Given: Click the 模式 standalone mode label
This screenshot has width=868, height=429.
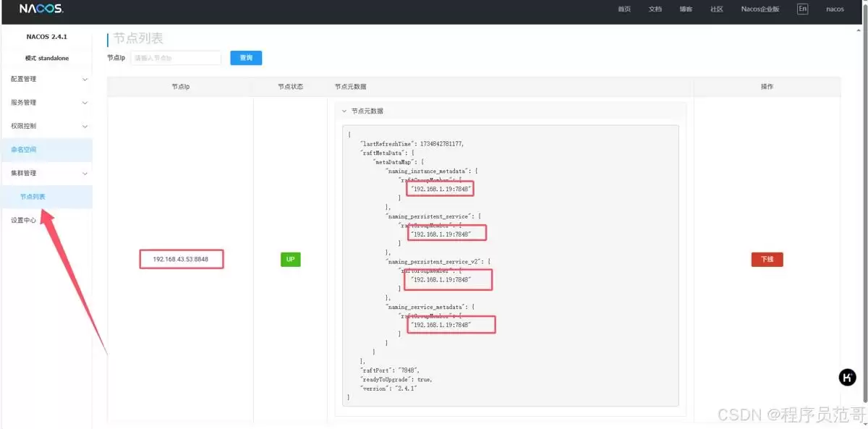Looking at the screenshot, I should coord(46,58).
